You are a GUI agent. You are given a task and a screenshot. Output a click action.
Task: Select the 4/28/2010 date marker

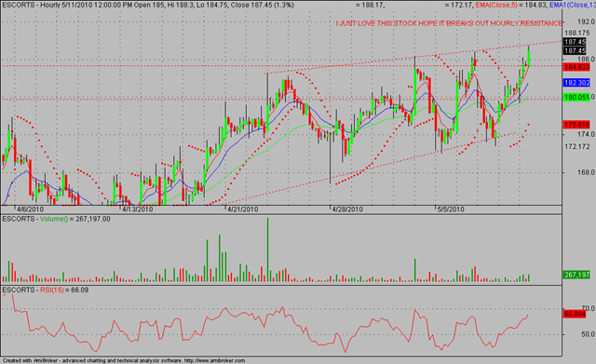click(347, 209)
